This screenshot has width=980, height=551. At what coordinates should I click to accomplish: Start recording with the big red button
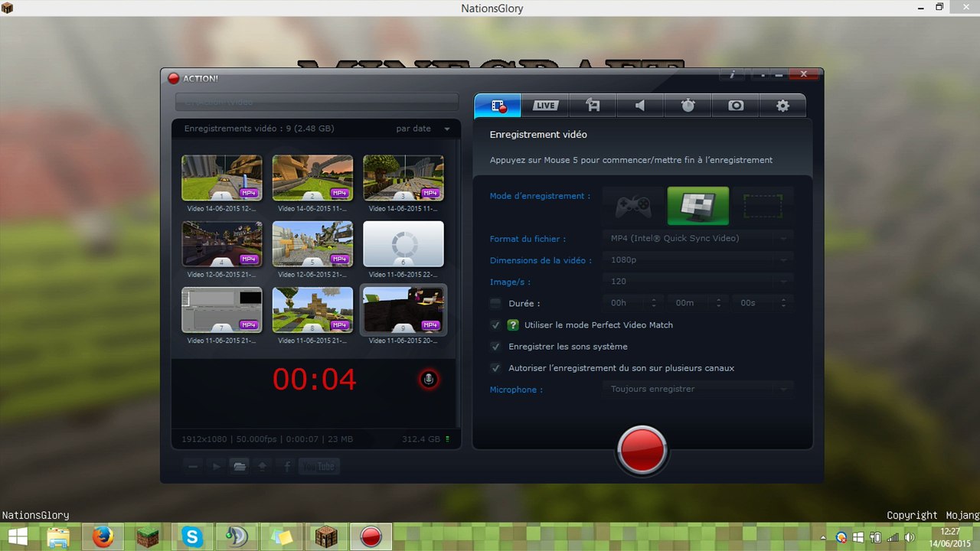642,450
